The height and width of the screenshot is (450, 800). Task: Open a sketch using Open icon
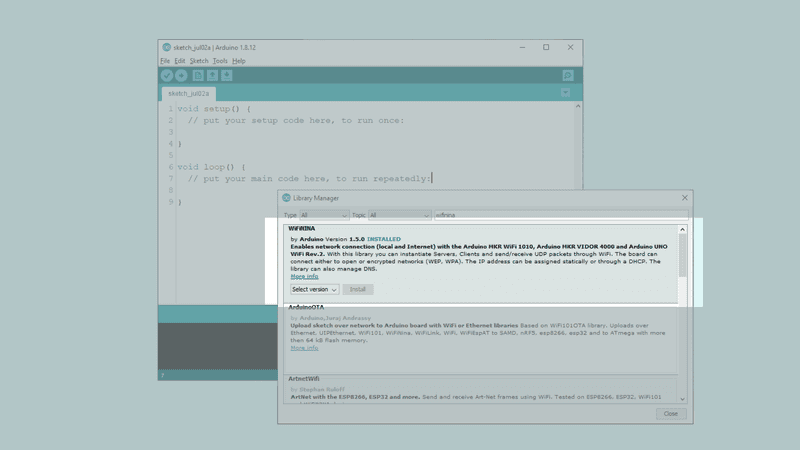[212, 76]
